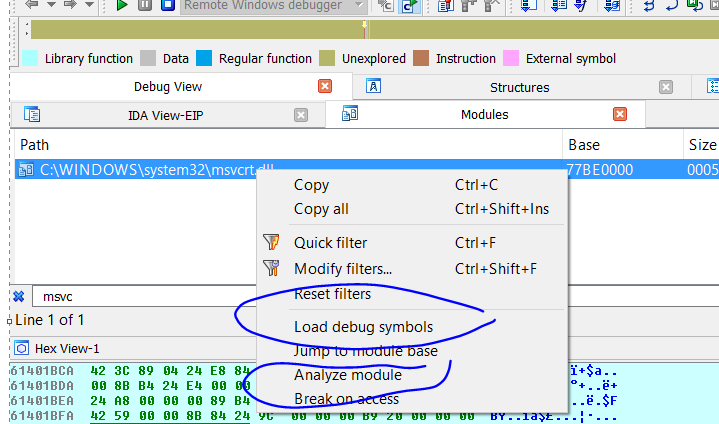Sort modules by Path column header
The width and height of the screenshot is (719, 424).
34,145
